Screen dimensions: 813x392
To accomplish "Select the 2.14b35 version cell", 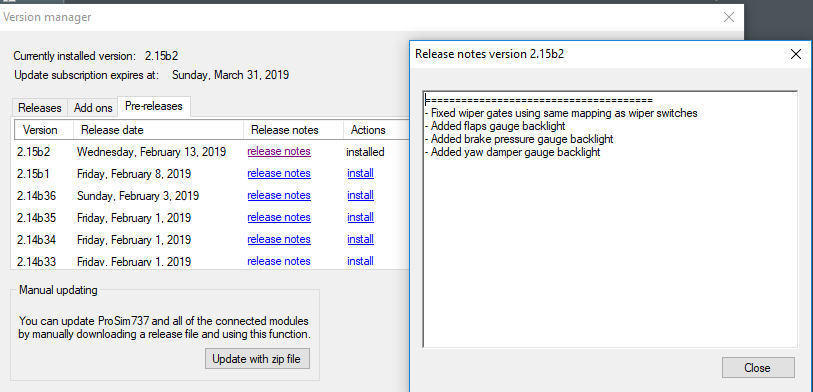I will coord(36,218).
